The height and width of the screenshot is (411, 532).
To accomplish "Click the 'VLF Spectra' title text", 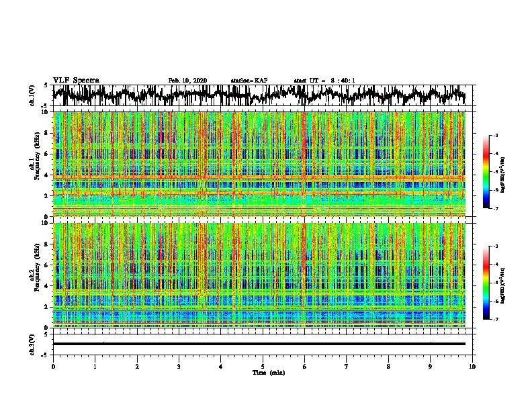I will point(76,81).
